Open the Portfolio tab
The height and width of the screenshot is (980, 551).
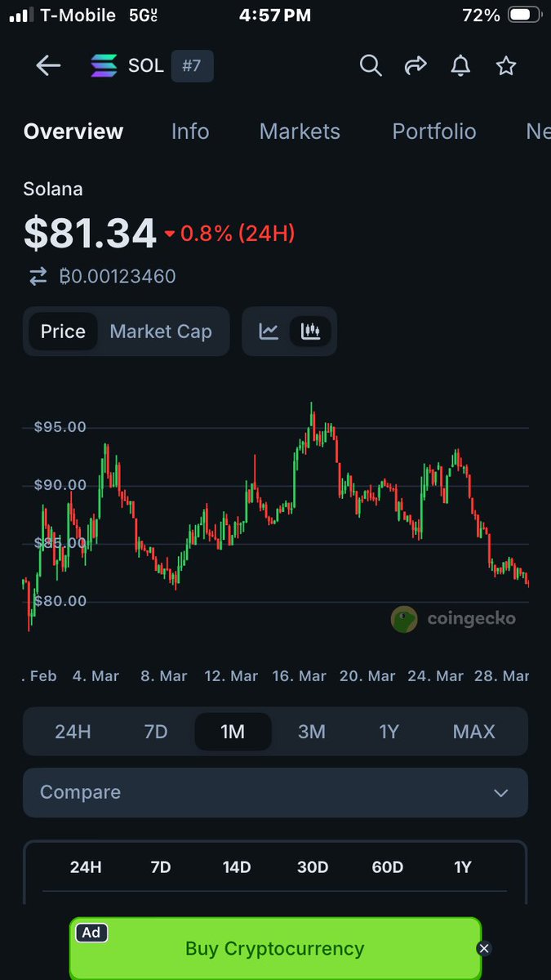point(434,131)
